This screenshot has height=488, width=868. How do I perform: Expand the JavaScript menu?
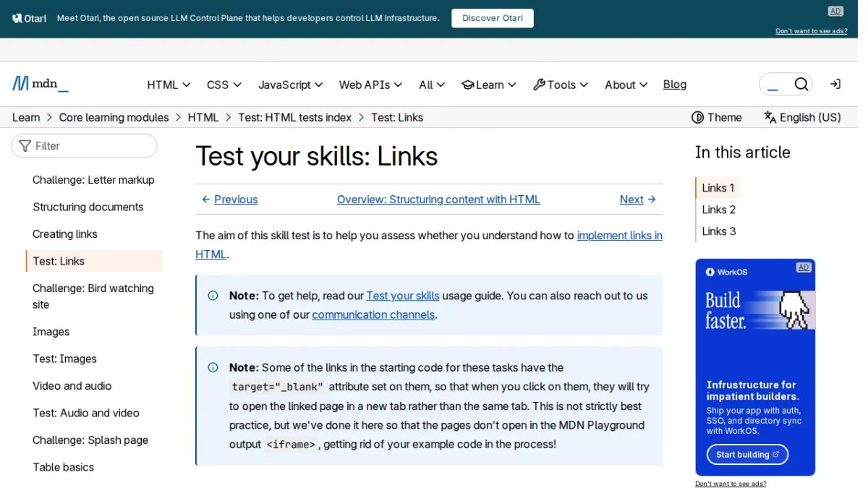click(291, 85)
